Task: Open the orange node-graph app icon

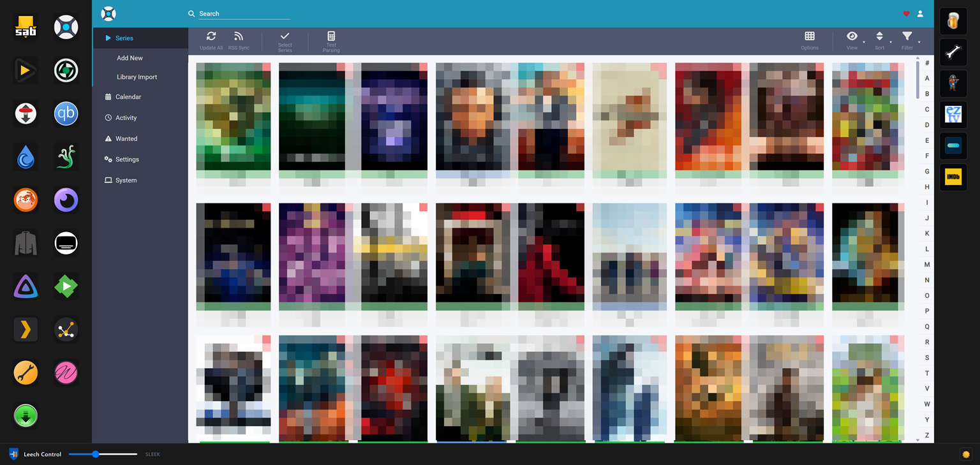Action: [x=66, y=330]
